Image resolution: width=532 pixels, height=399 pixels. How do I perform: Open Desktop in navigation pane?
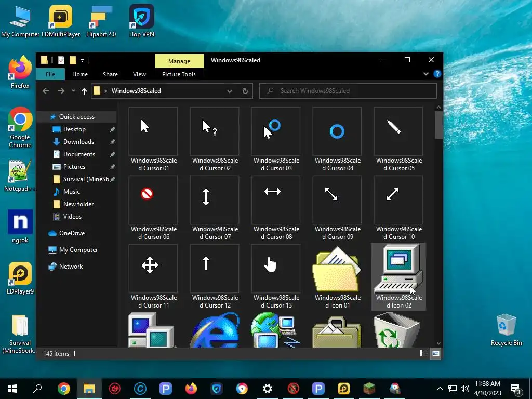[74, 129]
